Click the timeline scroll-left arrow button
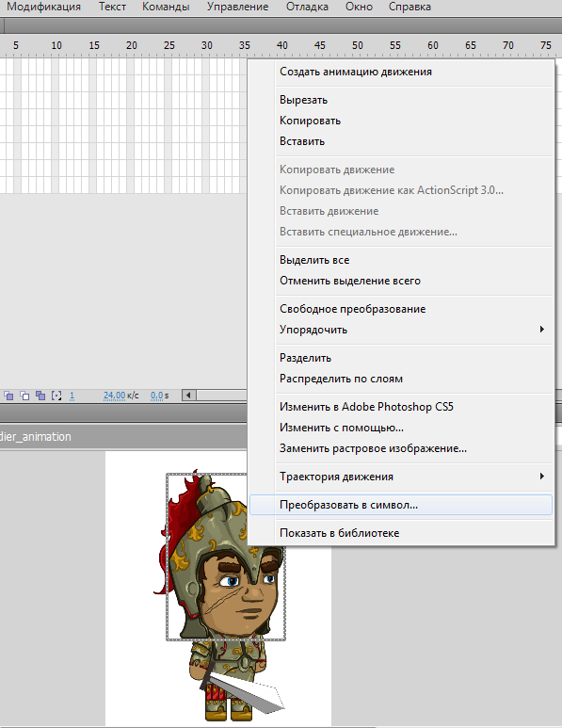 click(x=188, y=396)
